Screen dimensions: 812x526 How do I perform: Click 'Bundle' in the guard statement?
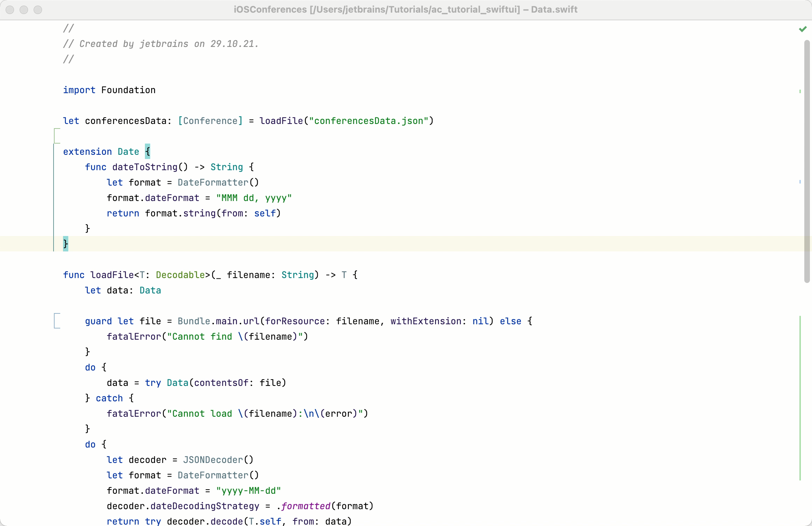click(x=194, y=321)
